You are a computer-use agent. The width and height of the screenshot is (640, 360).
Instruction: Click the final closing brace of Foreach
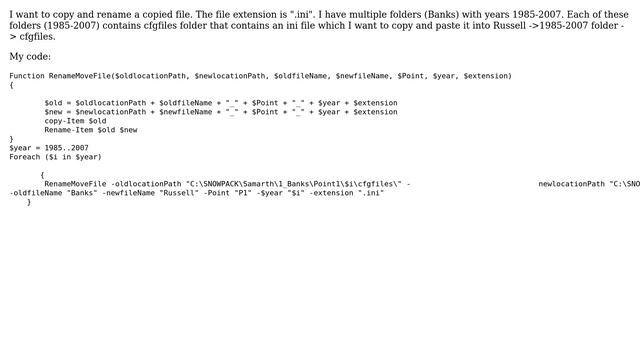pyautogui.click(x=29, y=202)
